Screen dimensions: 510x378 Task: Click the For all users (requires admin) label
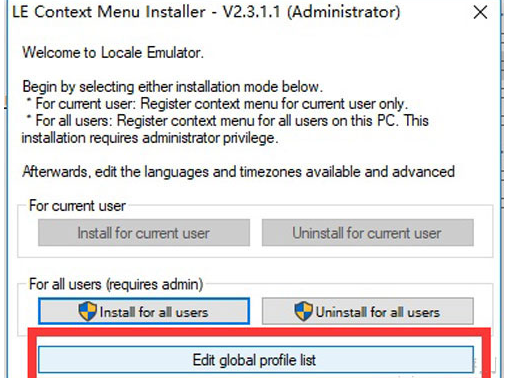pyautogui.click(x=116, y=284)
